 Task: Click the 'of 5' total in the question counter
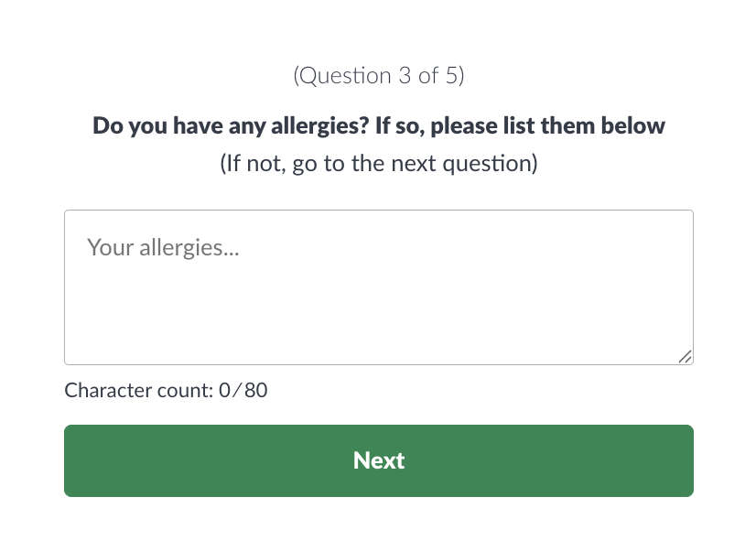(439, 76)
